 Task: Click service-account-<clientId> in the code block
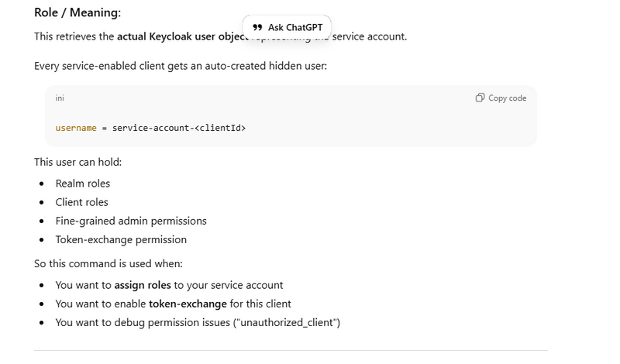[x=179, y=128]
